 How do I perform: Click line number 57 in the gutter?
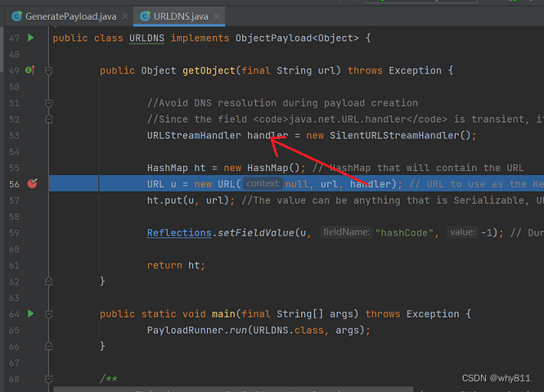pyautogui.click(x=14, y=201)
